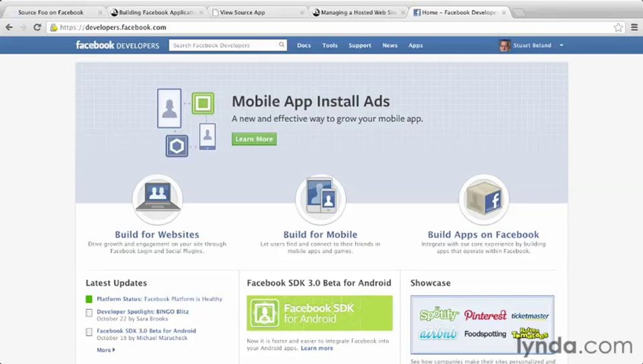This screenshot has width=643, height=364.
Task: Open Facebook SDK 3.0 Beta for Android update link
Action: point(147,331)
